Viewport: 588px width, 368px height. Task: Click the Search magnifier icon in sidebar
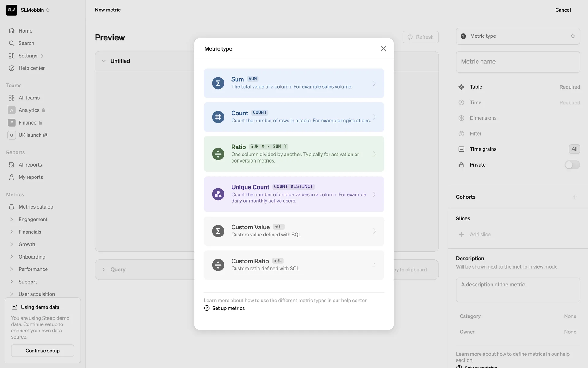[12, 43]
